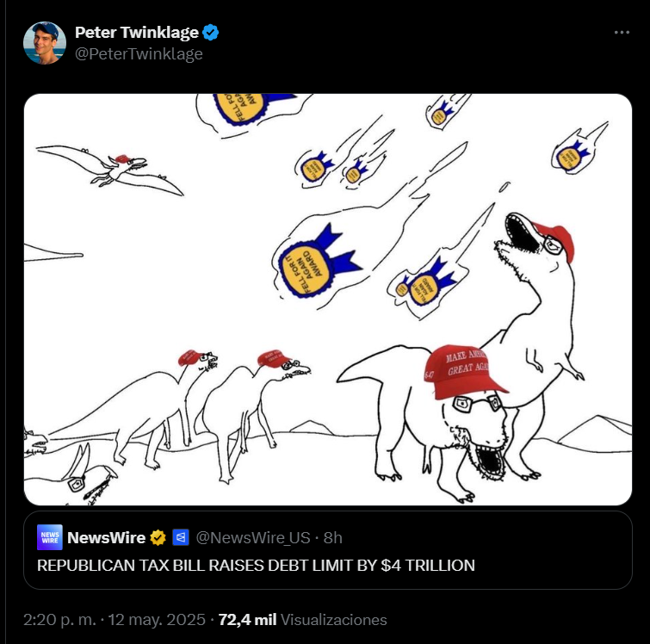650x644 pixels.
Task: Open the @PeterTwinklage handle link
Action: coord(139,54)
